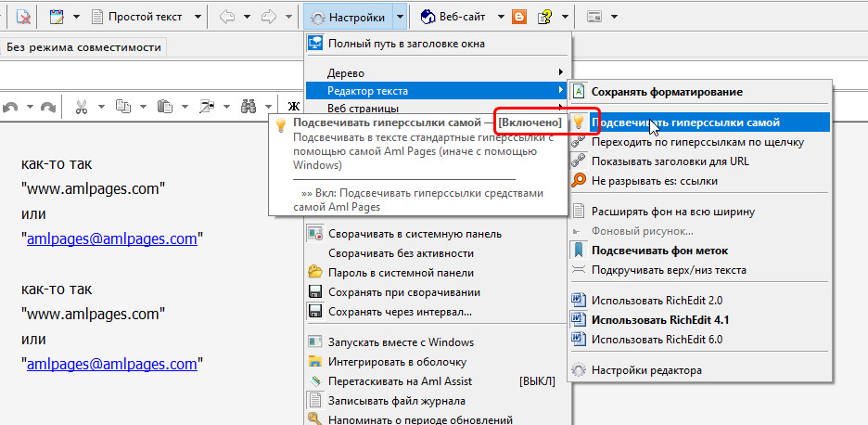Click Сворачивать без активности menu entry
The width and height of the screenshot is (868, 425).
[x=436, y=253]
